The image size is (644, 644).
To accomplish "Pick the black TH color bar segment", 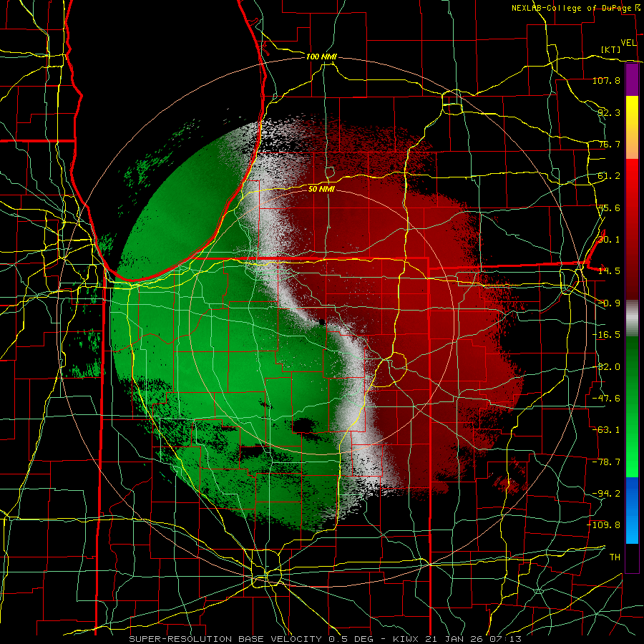I will 632,557.
